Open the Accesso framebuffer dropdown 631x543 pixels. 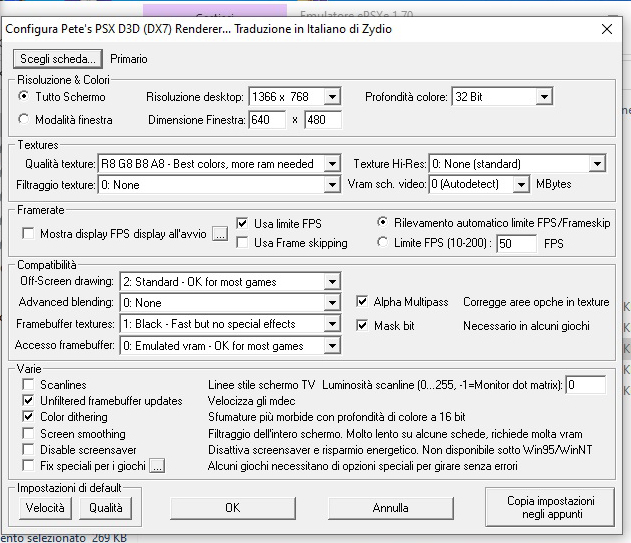230,346
